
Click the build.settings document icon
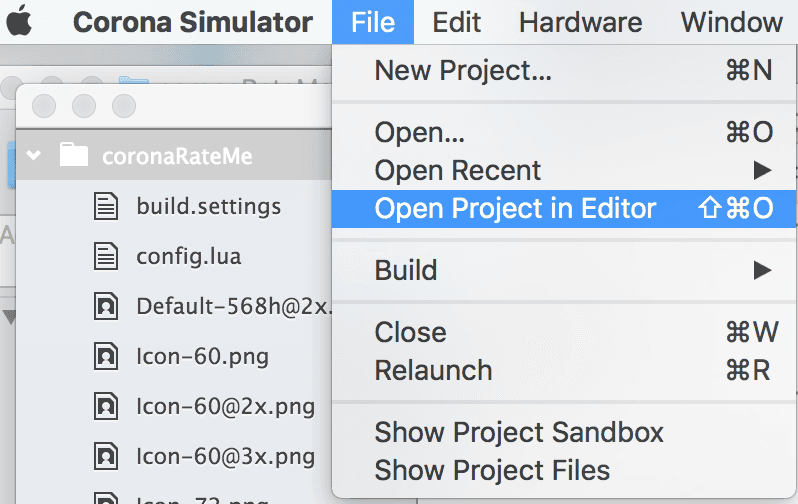coord(106,207)
